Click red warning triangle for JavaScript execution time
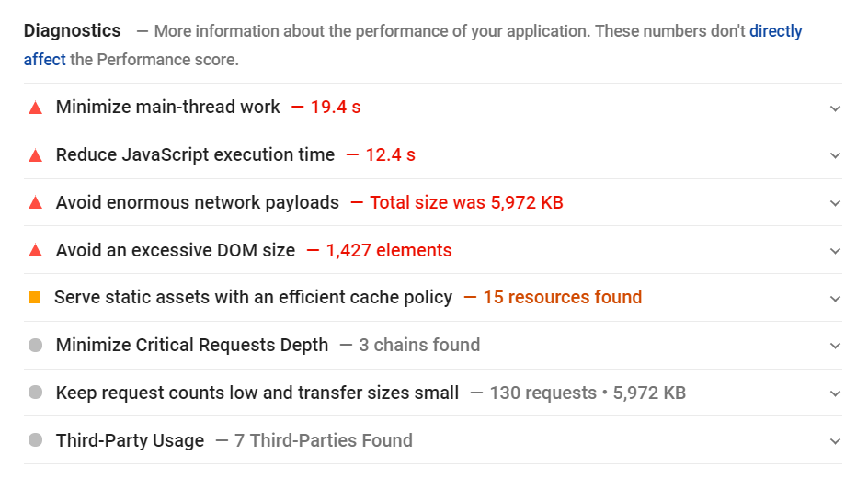The image size is (868, 478). tap(36, 155)
